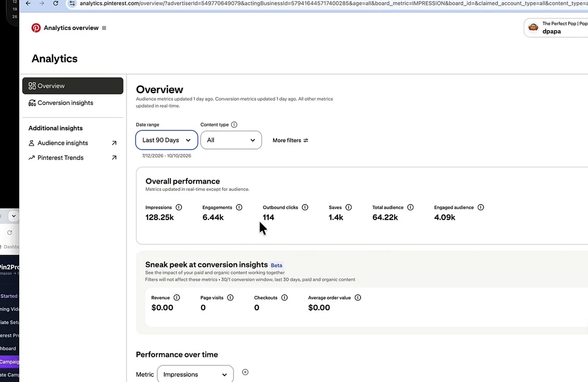The height and width of the screenshot is (382, 588).
Task: Click the Pinterest analytics URL in the address bar
Action: [x=333, y=3]
